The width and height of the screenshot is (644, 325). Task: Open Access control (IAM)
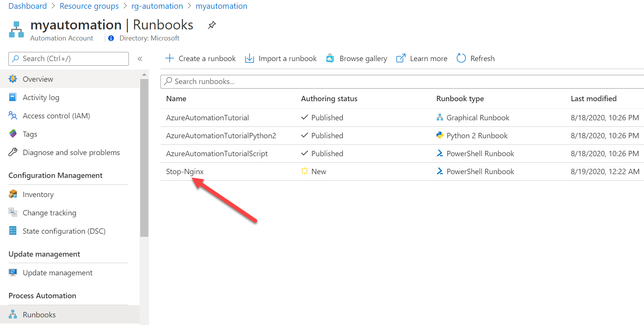click(x=70, y=116)
